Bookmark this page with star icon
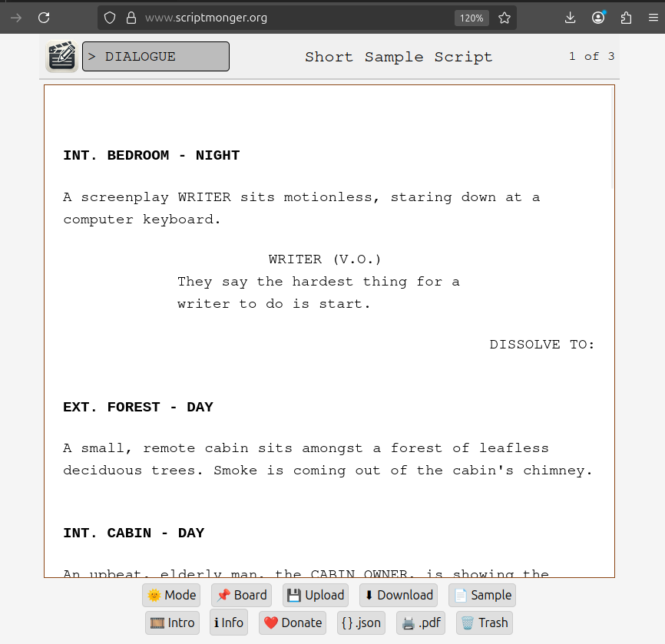Viewport: 665px width, 644px height. (505, 18)
